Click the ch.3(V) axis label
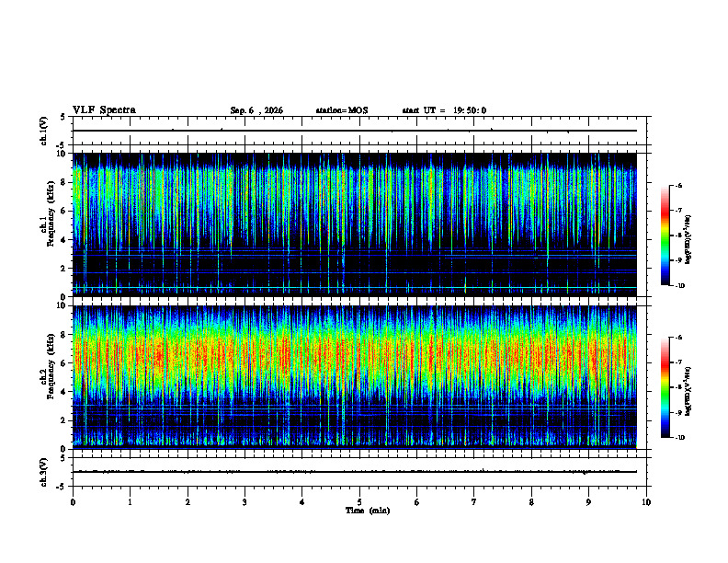Image resolution: width=728 pixels, height=563 pixels. point(43,472)
